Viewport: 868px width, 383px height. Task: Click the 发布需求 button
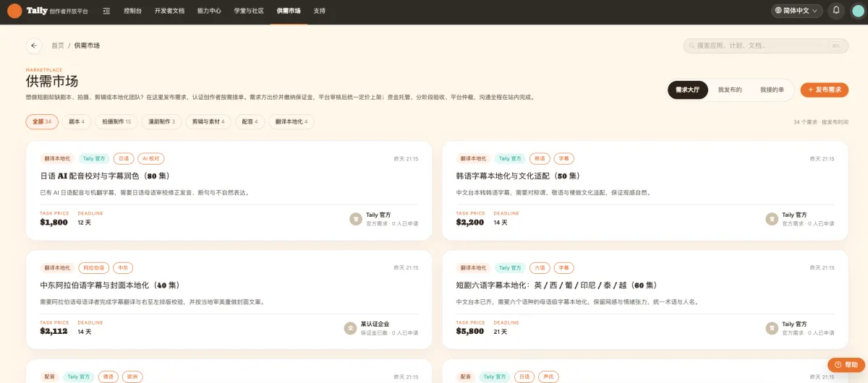pyautogui.click(x=825, y=90)
